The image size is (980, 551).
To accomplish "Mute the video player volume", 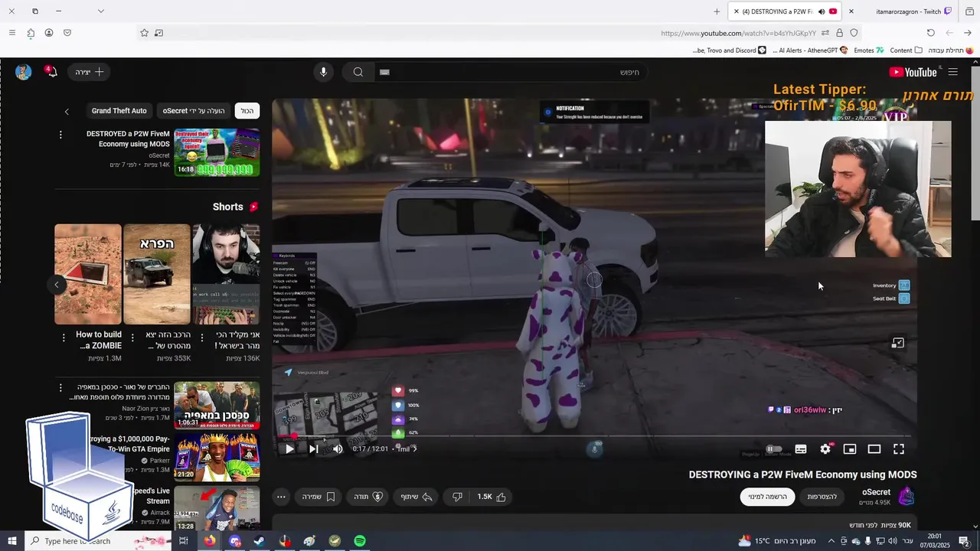I will 338,449.
